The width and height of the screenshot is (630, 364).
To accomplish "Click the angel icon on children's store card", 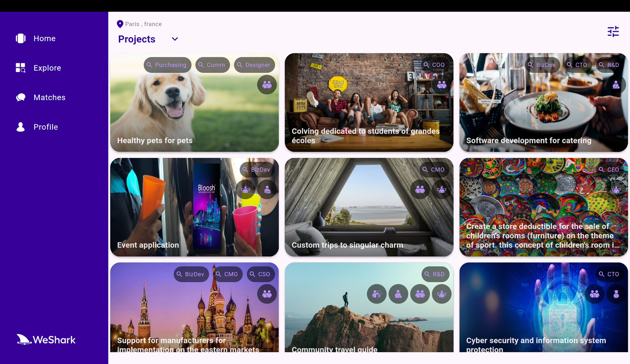I will pos(616,190).
